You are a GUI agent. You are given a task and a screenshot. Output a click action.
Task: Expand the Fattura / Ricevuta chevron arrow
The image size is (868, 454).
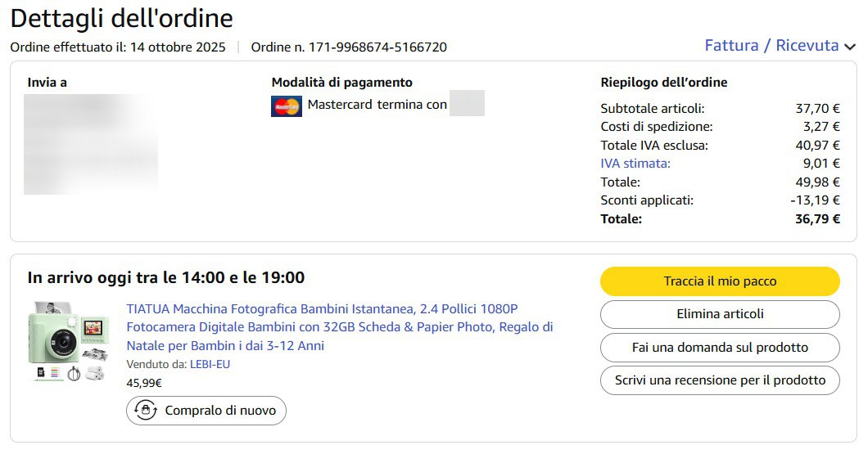850,47
